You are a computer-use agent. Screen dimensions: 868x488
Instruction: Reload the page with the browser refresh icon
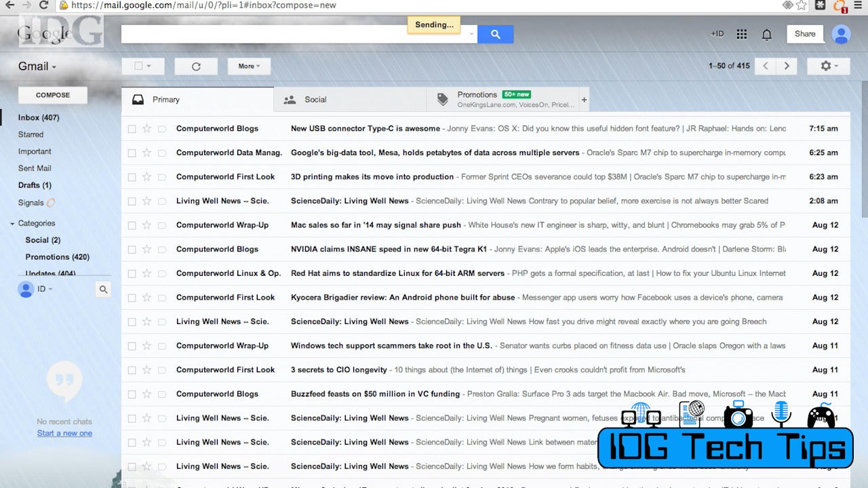click(x=44, y=5)
